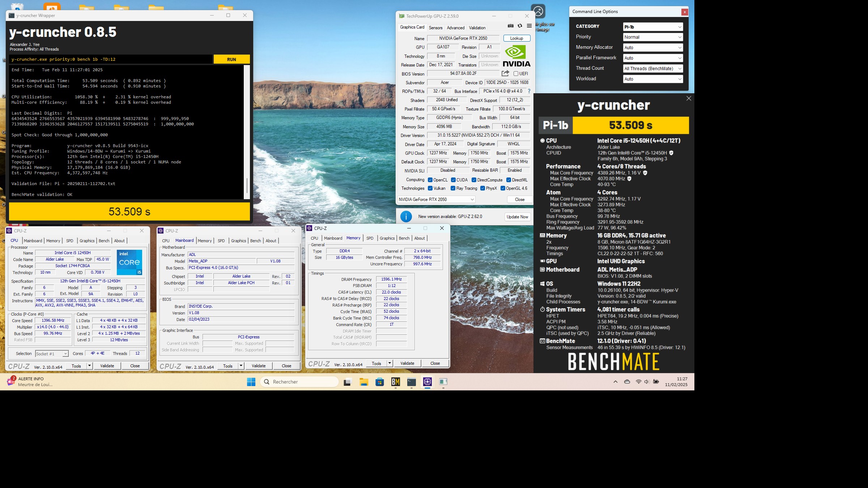868x488 pixels.
Task: Open the Thread Count dropdown
Action: tap(653, 69)
